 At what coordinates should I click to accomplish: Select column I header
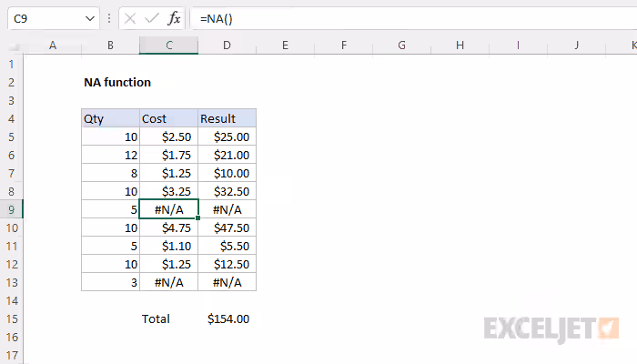click(x=518, y=45)
